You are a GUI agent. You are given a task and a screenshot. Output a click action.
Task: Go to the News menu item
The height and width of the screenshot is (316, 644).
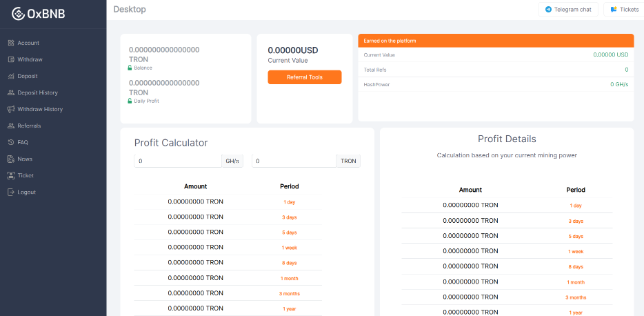[x=25, y=159]
